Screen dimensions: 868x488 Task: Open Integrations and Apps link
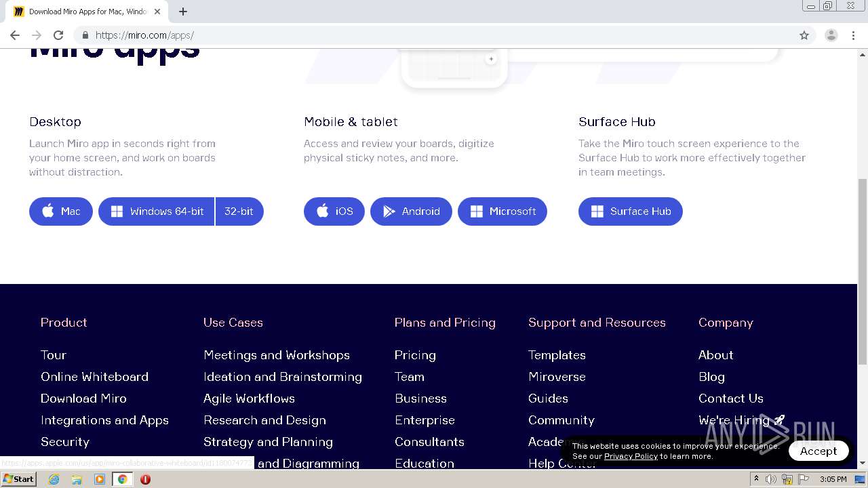coord(104,420)
